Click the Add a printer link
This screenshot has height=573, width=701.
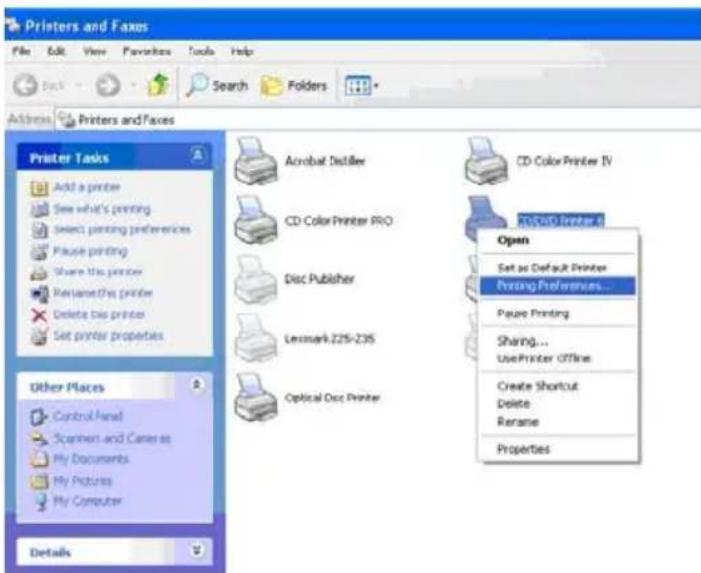87,187
